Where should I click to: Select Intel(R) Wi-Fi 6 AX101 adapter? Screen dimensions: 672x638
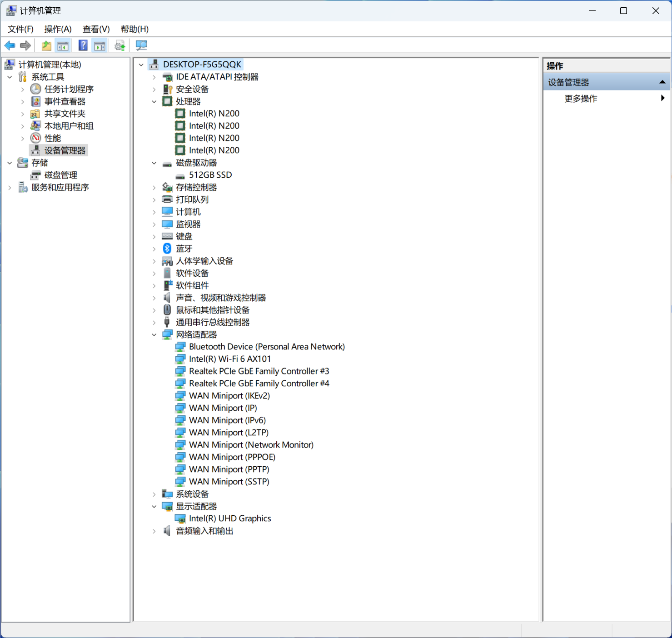(x=229, y=359)
